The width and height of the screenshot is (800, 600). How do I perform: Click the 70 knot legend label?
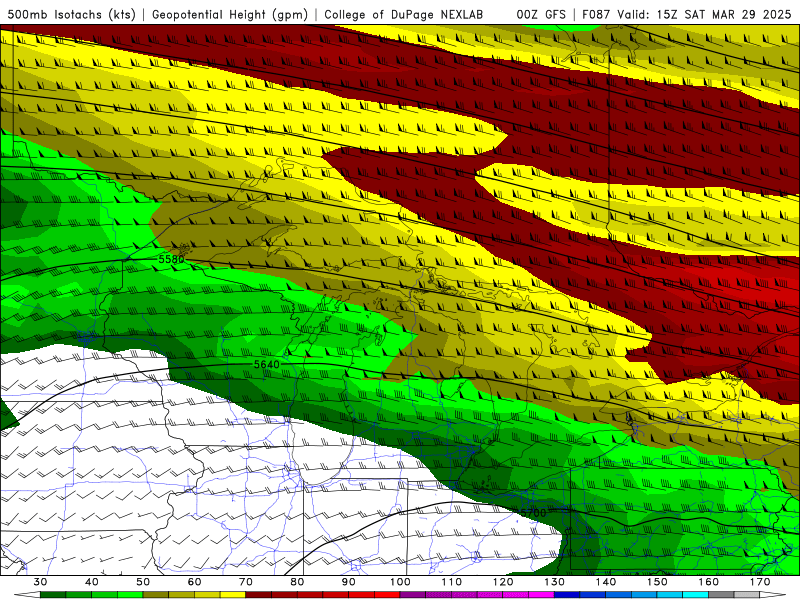point(246,582)
